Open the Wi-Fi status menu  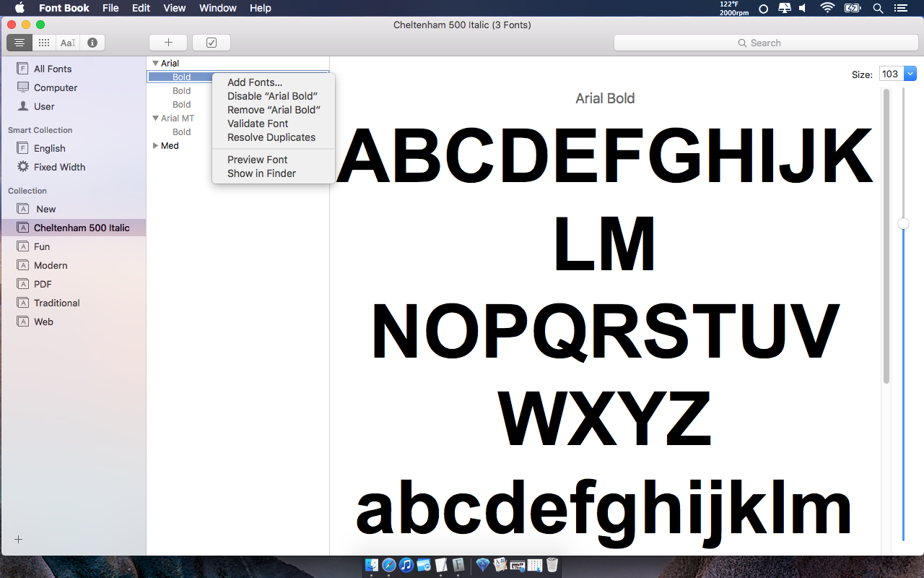pos(827,8)
